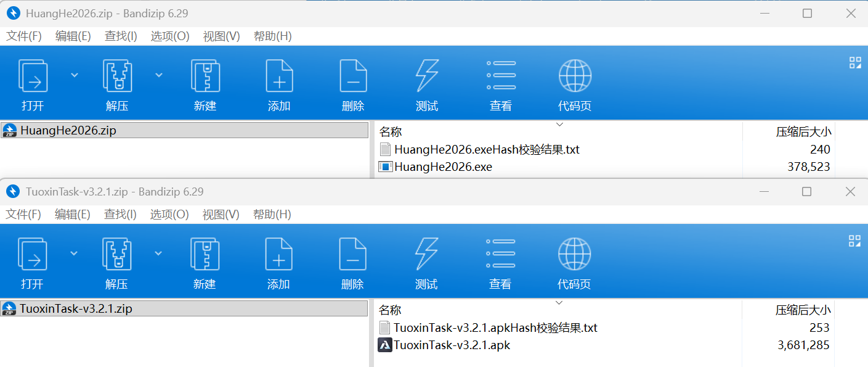This screenshot has height=367, width=868.
Task: Expand Open dropdown arrow in TuoxinTask window
Action: (x=74, y=254)
